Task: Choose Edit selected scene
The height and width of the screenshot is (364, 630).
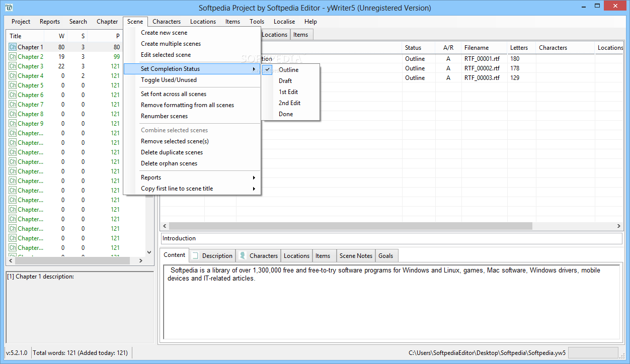Action: [x=192, y=55]
